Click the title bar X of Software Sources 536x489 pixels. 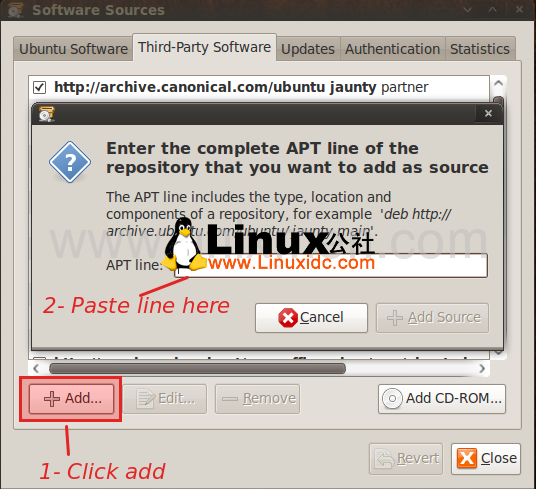pos(519,10)
